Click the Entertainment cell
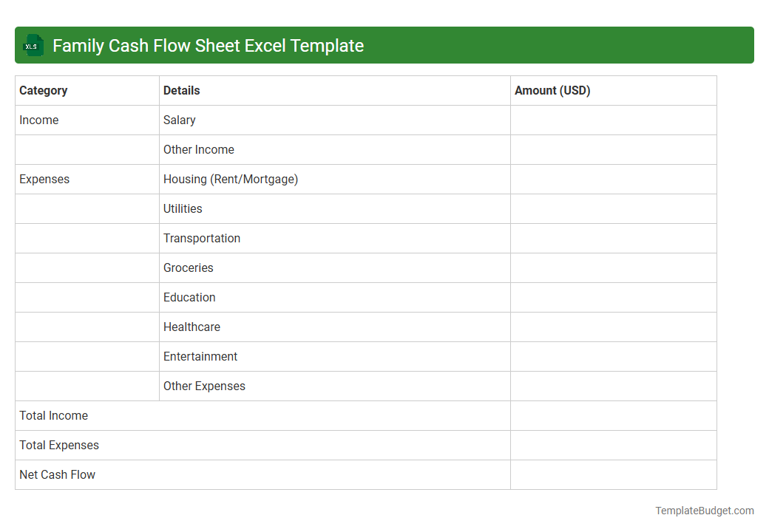The width and height of the screenshot is (769, 532). tap(200, 356)
